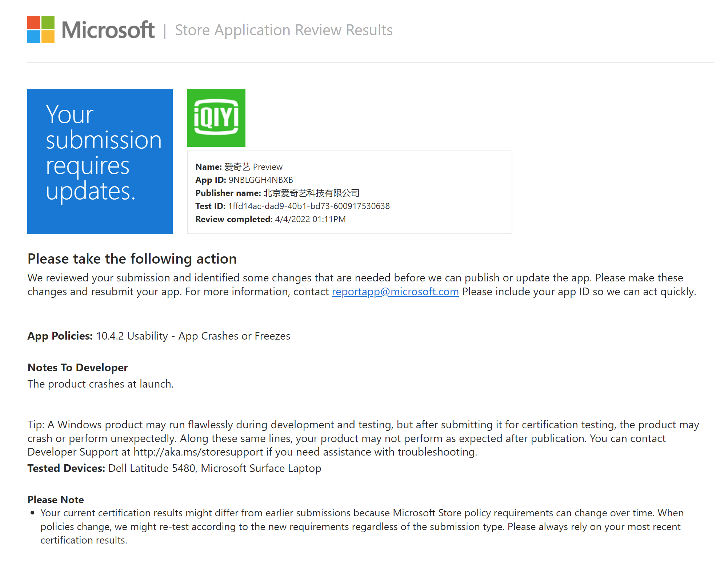Select the Publisher name 北京爱奇艺科技有限公司
Viewport: 728px width, 569px height.
point(311,193)
